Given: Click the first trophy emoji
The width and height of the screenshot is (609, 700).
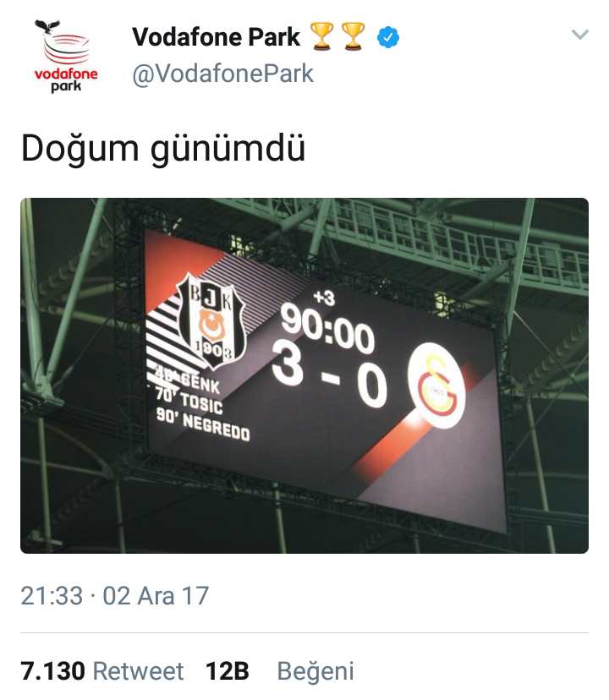Looking at the screenshot, I should point(321,36).
